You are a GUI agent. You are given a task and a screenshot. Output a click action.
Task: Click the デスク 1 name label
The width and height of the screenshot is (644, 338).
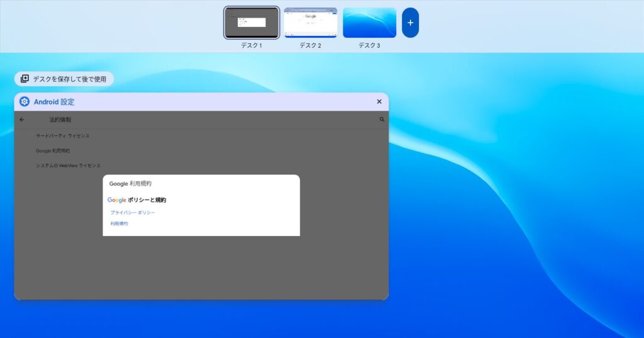tap(252, 45)
